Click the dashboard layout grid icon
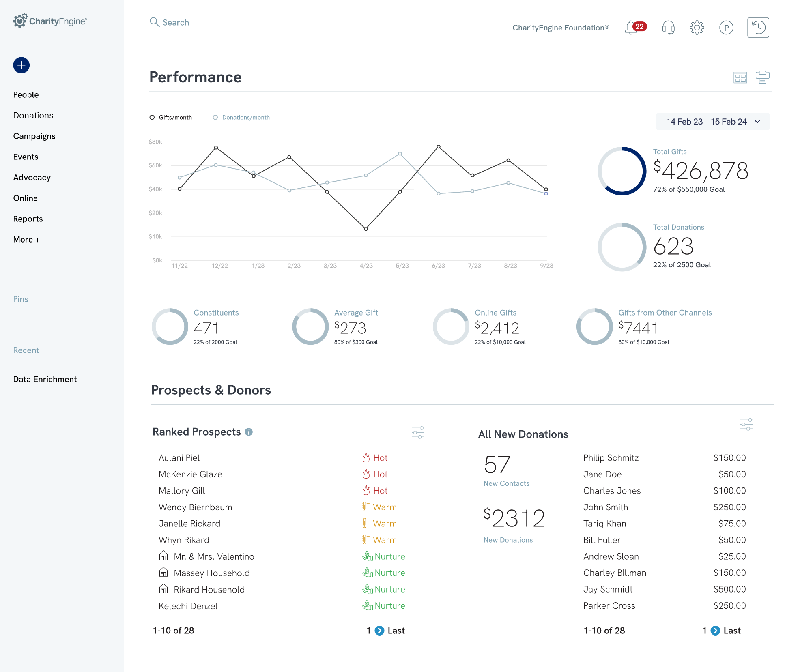This screenshot has height=672, width=785. point(740,77)
